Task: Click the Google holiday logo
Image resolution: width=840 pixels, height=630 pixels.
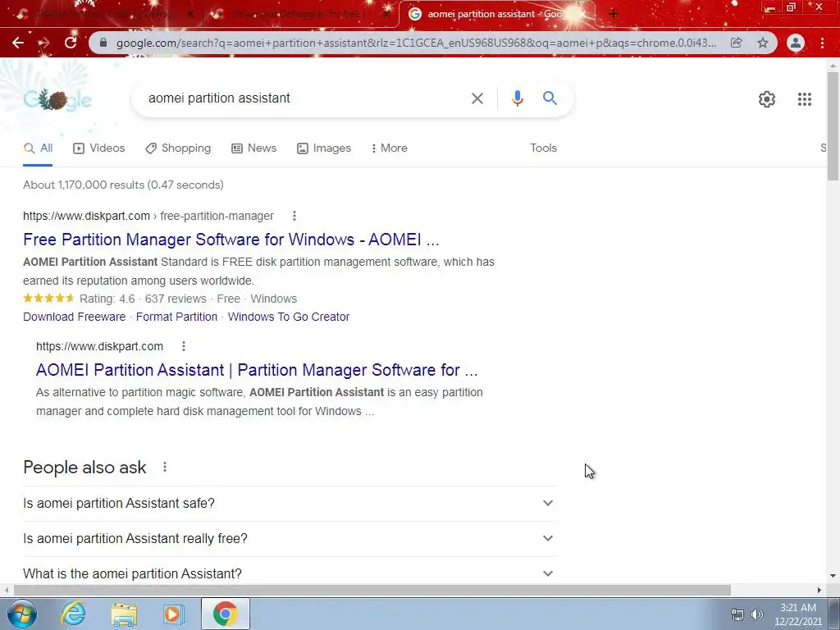Action: [57, 99]
